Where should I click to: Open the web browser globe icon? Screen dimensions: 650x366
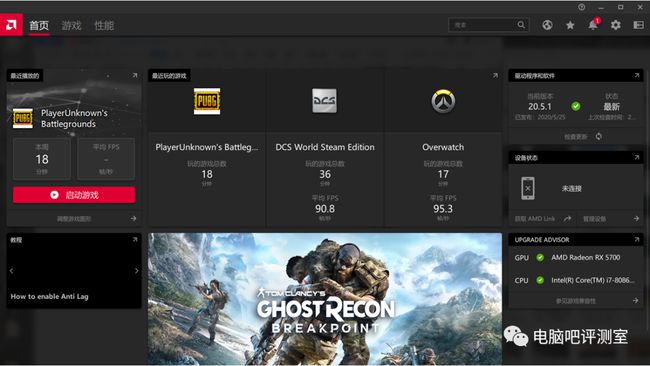coord(547,25)
